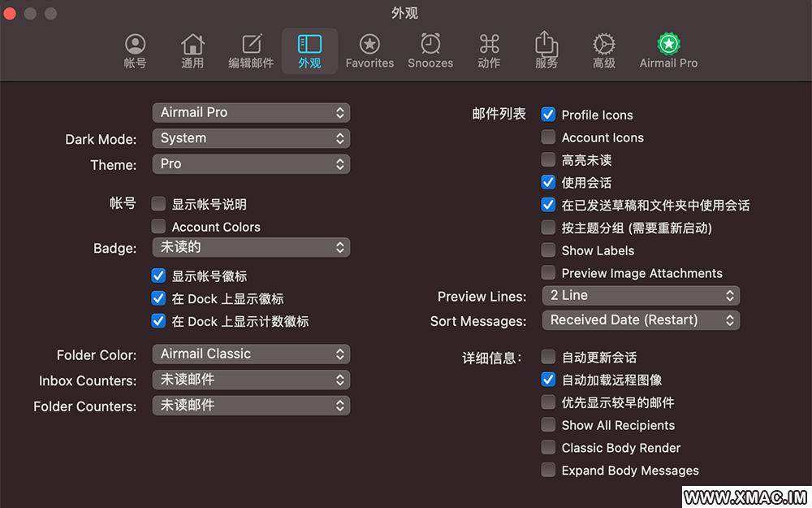812x508 pixels.
Task: Enable the 自动更新会话 checkbox
Action: [548, 357]
